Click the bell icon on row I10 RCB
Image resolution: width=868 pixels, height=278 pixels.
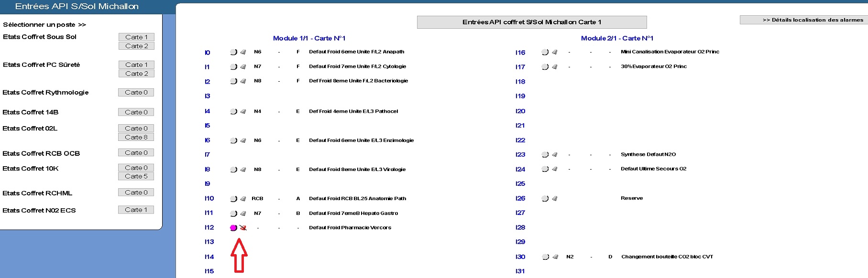tap(243, 199)
